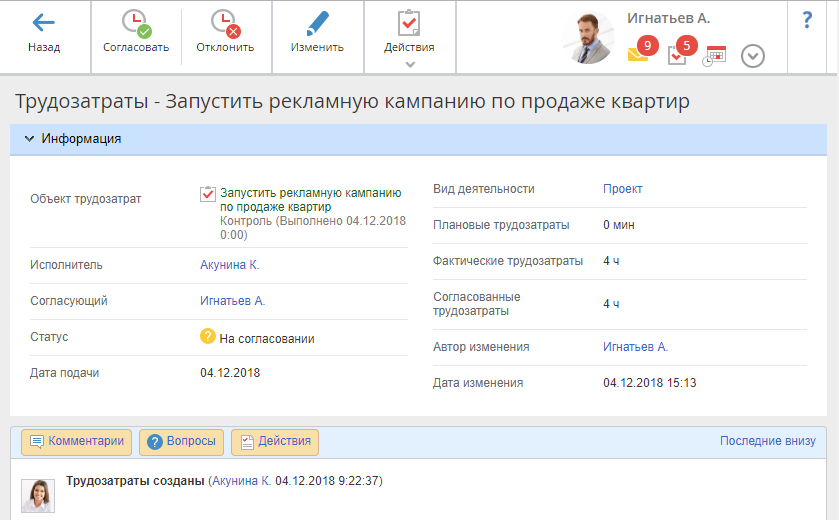Click the Согласовать clock icon
839x520 pixels.
coord(135,24)
